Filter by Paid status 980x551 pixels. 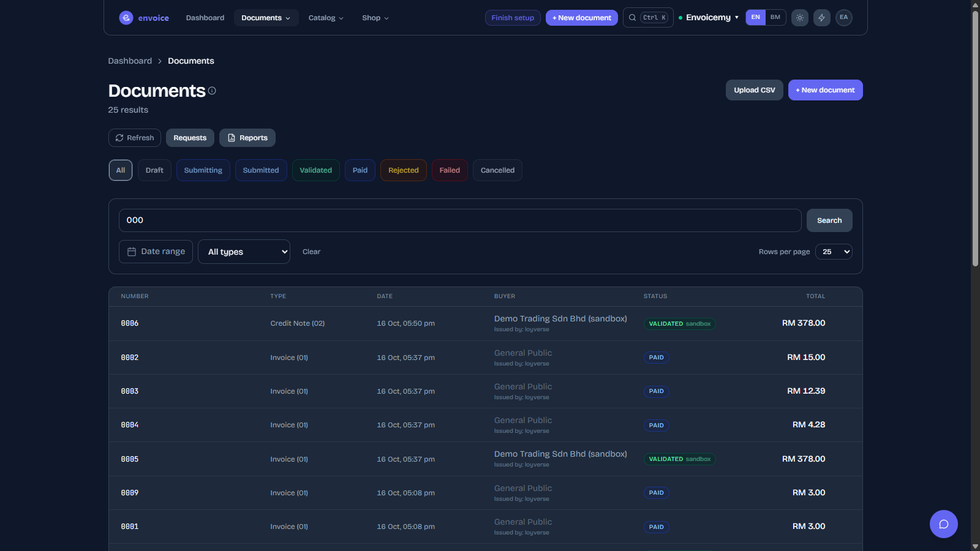360,170
